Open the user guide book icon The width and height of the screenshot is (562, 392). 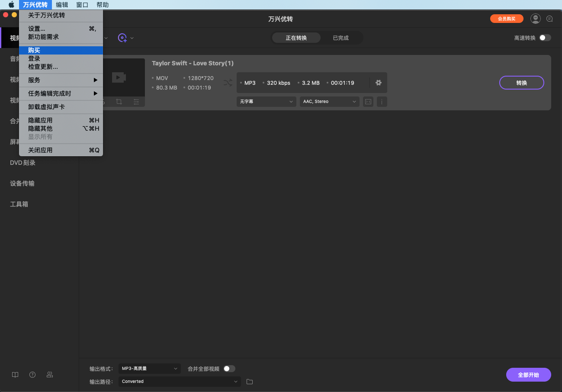[x=15, y=375]
